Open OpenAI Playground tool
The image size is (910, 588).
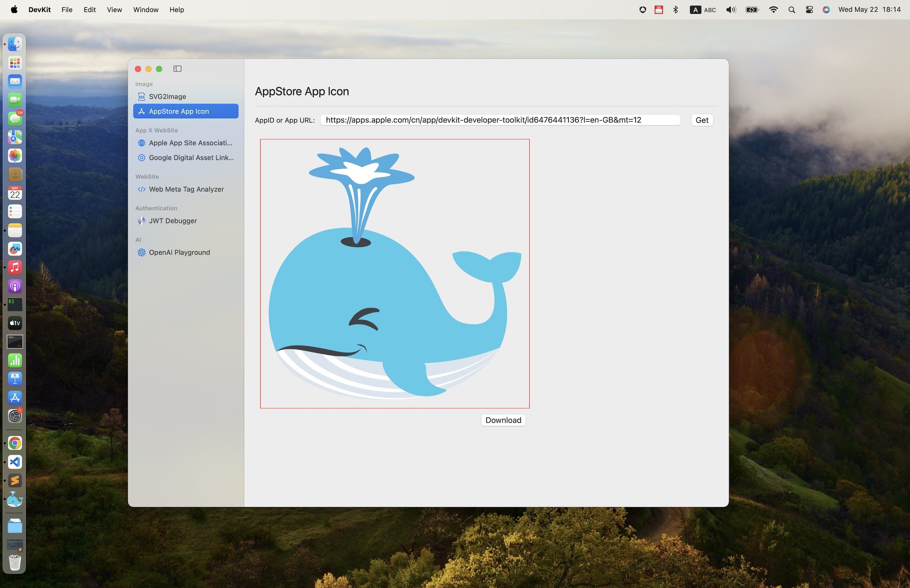[186, 252]
